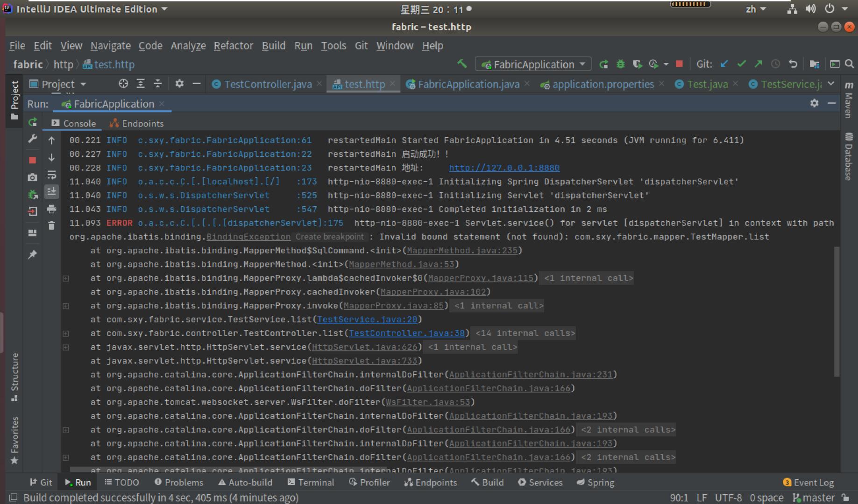The image size is (858, 504).
Task: Clear console trash icon
Action: pyautogui.click(x=51, y=226)
